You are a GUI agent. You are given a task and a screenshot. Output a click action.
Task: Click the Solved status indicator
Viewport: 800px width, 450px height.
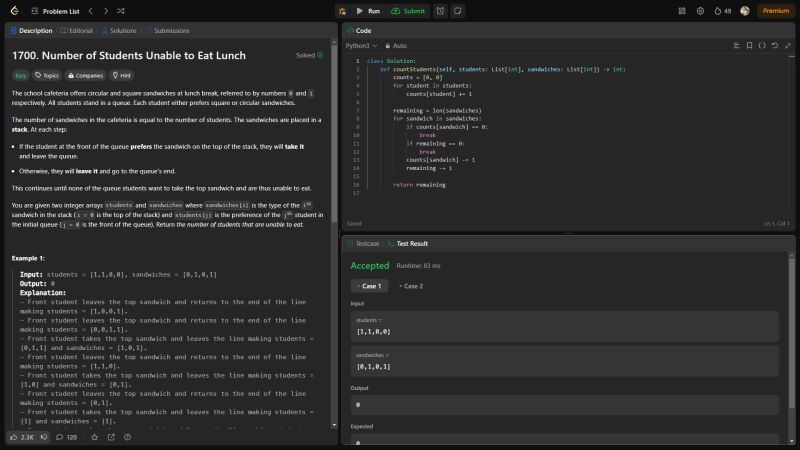pyautogui.click(x=310, y=55)
